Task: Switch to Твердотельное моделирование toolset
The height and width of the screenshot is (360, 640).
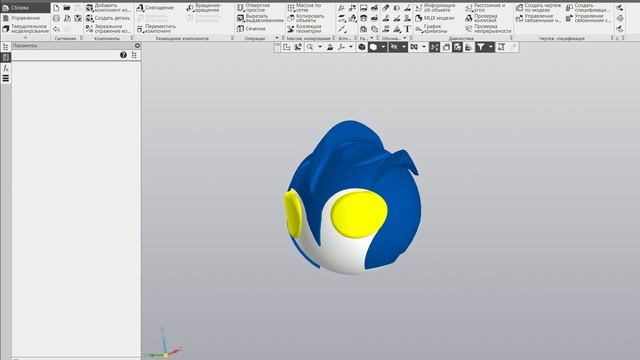Action: (x=25, y=29)
